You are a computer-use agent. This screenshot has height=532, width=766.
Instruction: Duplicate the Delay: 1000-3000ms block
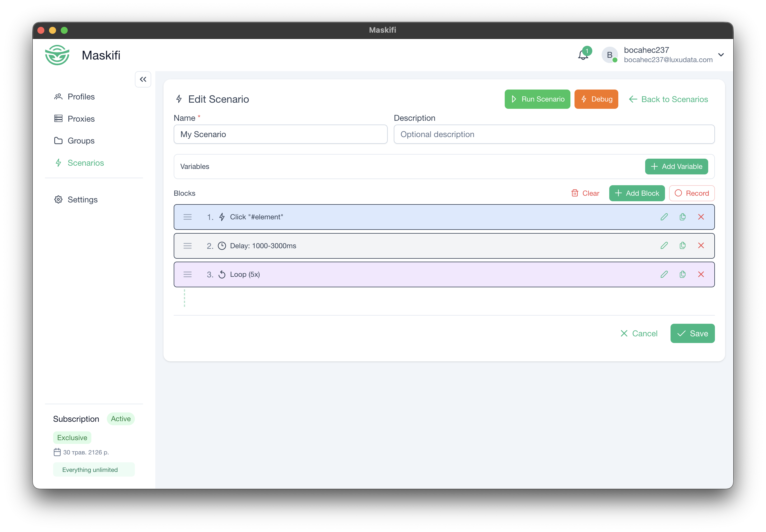tap(682, 246)
